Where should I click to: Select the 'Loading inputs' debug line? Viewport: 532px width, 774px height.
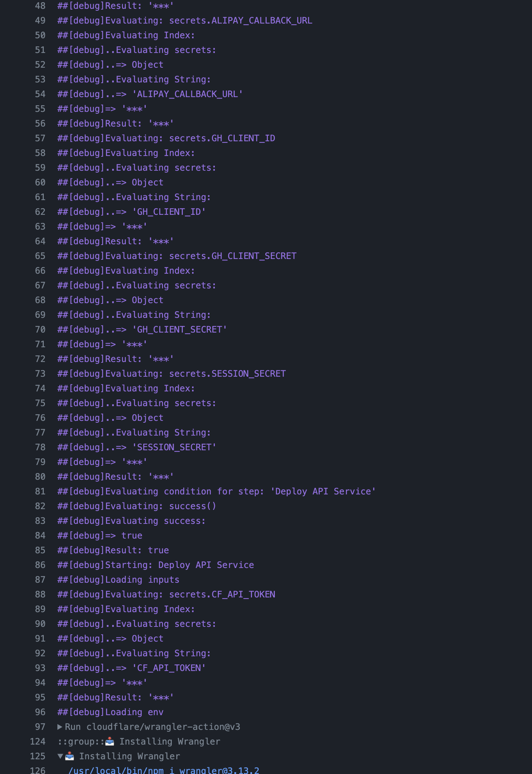[118, 580]
